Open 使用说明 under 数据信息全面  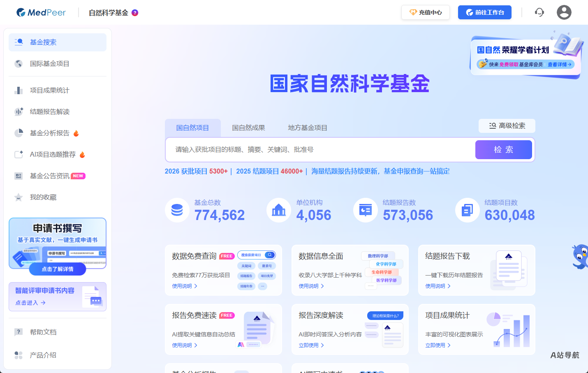pos(311,286)
